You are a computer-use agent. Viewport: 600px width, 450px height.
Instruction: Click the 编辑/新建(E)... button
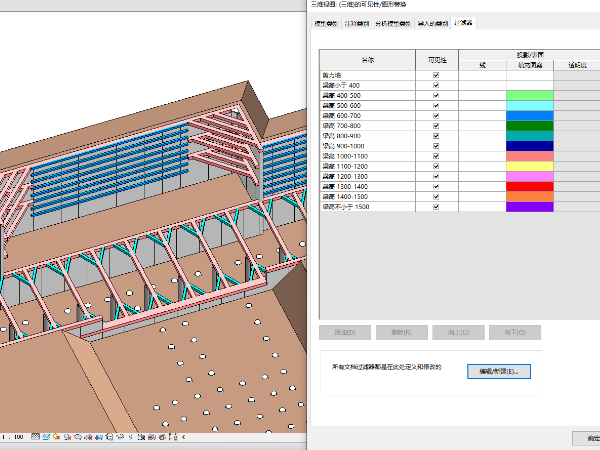point(499,371)
